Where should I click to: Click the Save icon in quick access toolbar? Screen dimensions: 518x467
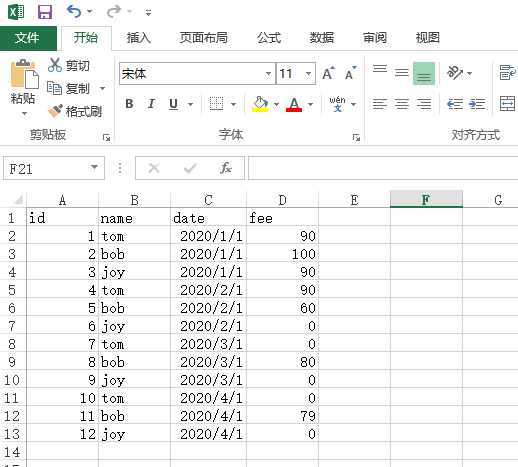[45, 12]
